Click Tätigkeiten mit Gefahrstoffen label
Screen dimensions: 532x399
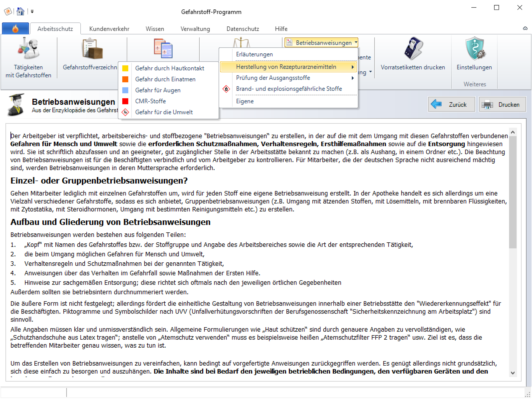pyautogui.click(x=28, y=71)
